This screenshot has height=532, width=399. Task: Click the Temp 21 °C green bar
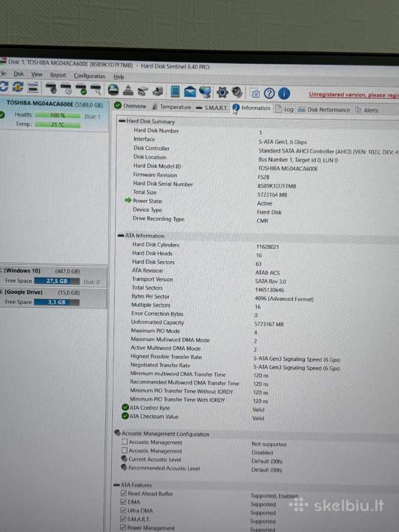[58, 125]
